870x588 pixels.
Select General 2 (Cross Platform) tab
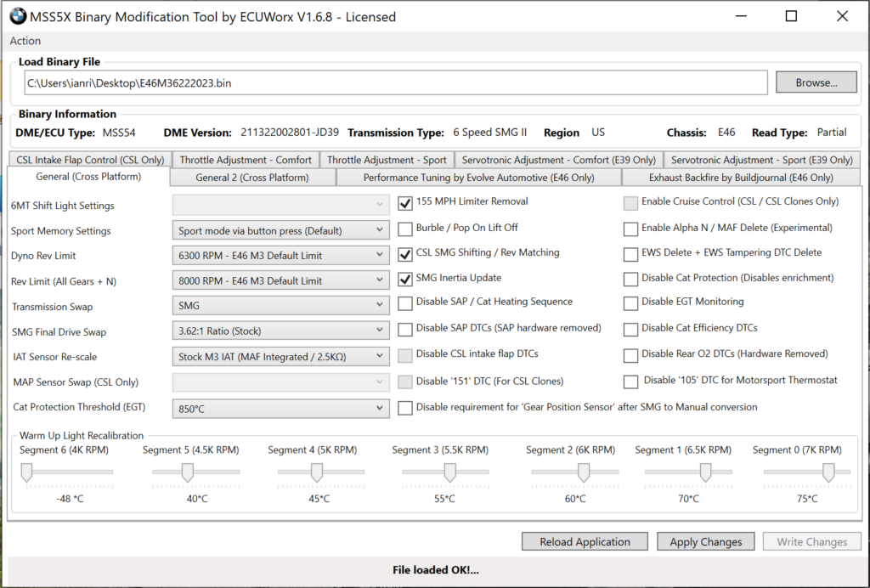252,178
